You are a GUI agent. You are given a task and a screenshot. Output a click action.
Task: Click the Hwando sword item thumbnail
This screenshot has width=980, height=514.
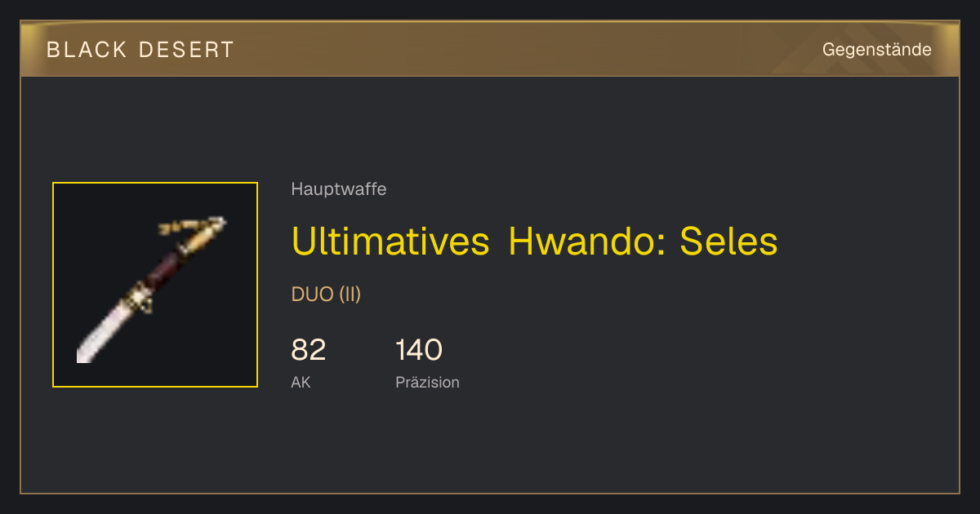155,285
